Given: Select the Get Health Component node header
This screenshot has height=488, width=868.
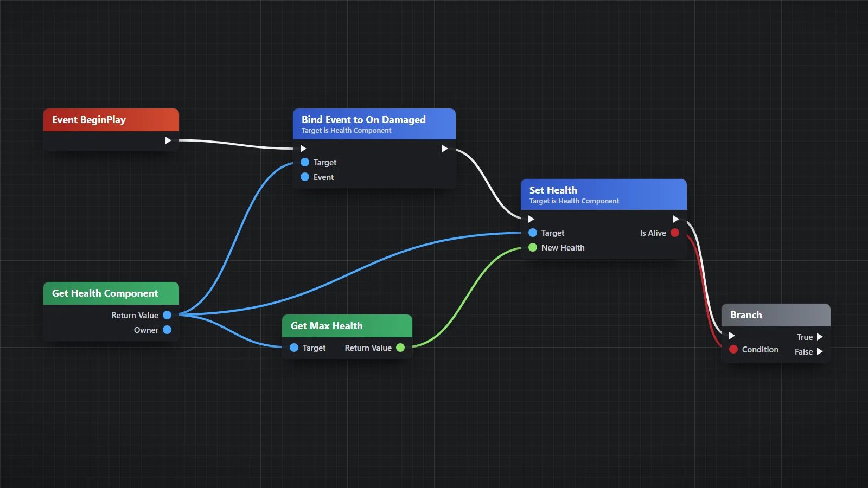Looking at the screenshot, I should 111,293.
